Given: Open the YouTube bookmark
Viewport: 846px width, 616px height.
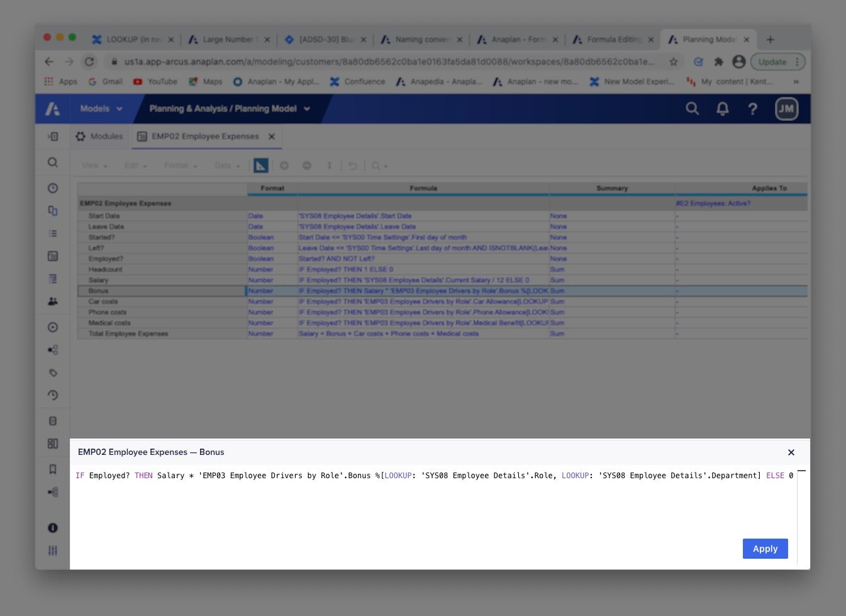Looking at the screenshot, I should [155, 82].
